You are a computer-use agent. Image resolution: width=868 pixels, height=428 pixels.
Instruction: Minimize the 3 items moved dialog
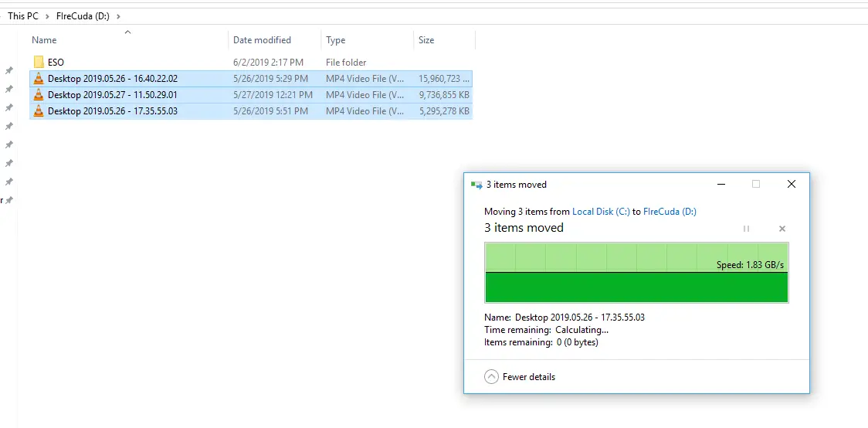tap(721, 185)
